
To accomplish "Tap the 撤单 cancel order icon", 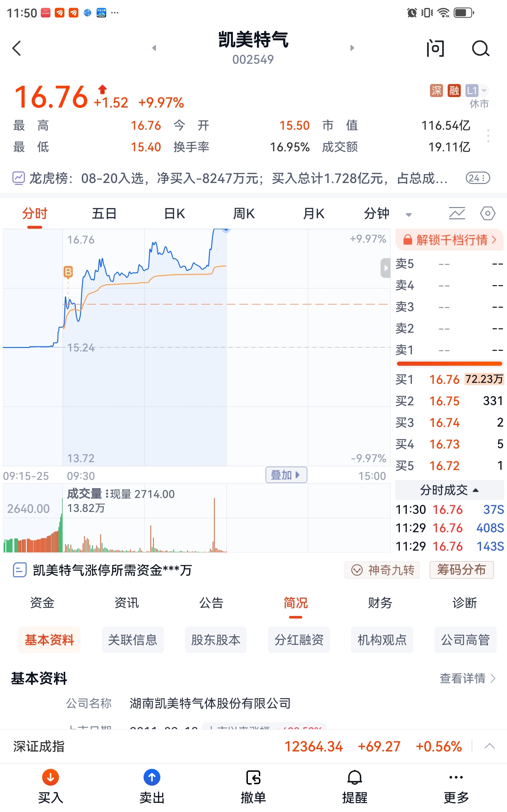I will (x=253, y=777).
